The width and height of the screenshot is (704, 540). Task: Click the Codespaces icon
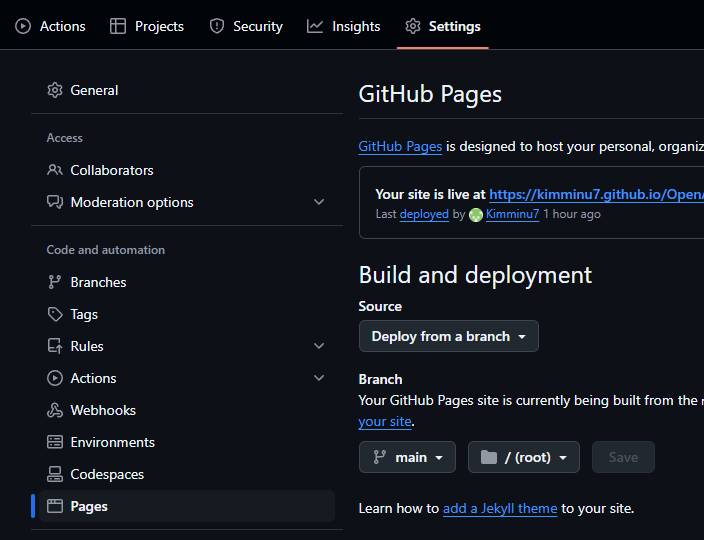[55, 474]
